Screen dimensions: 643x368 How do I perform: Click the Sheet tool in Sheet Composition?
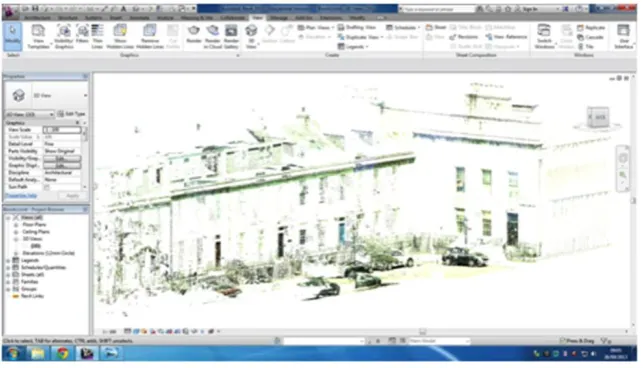pos(436,27)
